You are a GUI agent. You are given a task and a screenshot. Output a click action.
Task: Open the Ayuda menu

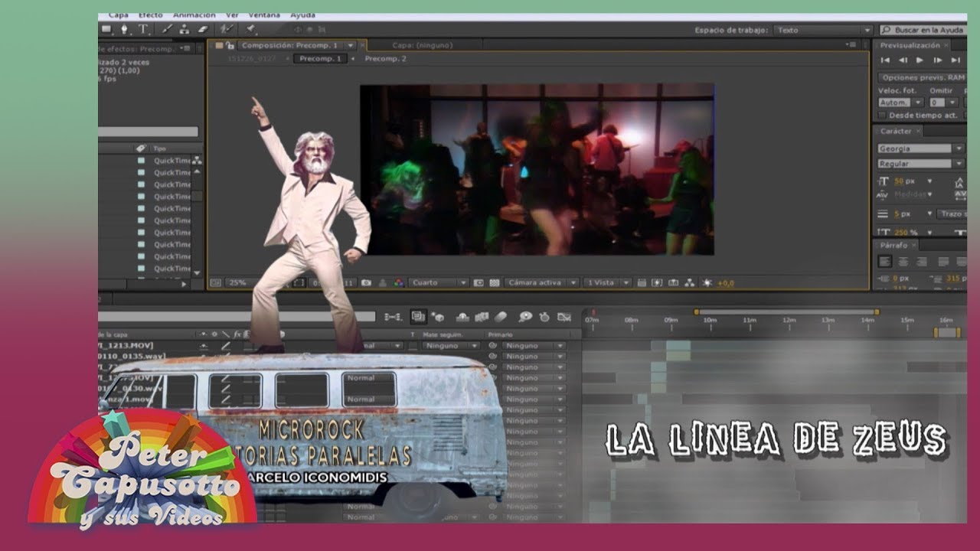(303, 15)
